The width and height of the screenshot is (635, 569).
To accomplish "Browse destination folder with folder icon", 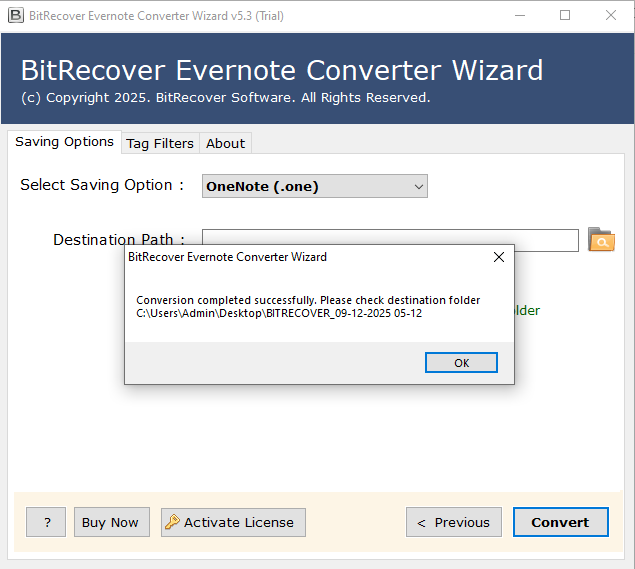I will tap(601, 240).
